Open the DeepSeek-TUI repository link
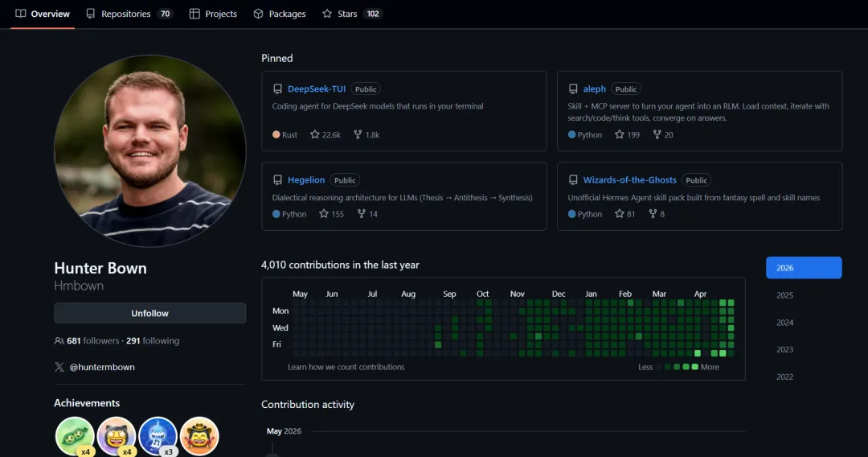 tap(317, 89)
